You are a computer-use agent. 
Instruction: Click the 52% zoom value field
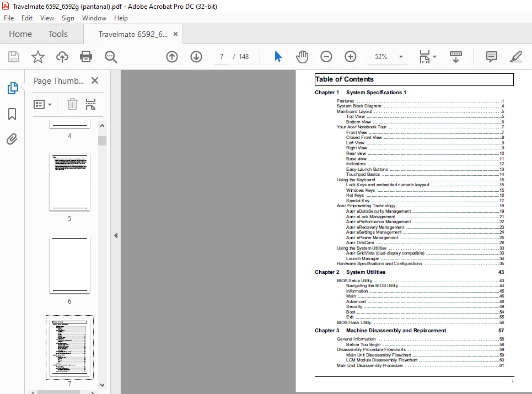[x=381, y=57]
